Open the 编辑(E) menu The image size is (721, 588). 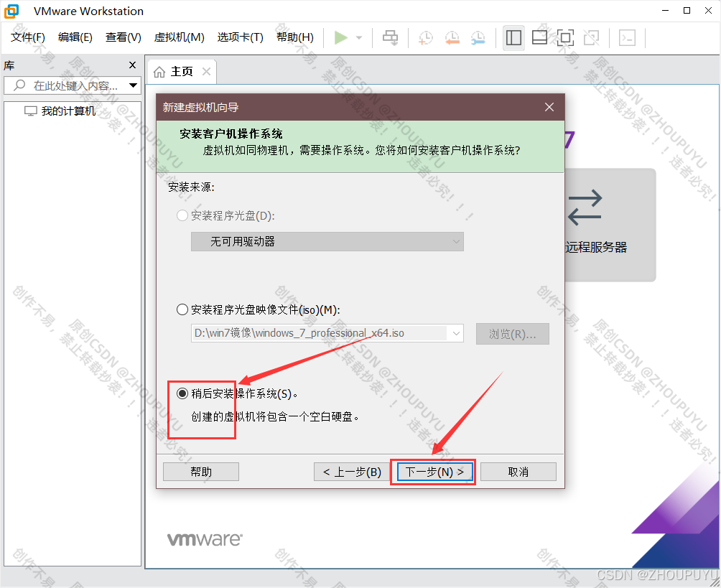pos(75,37)
